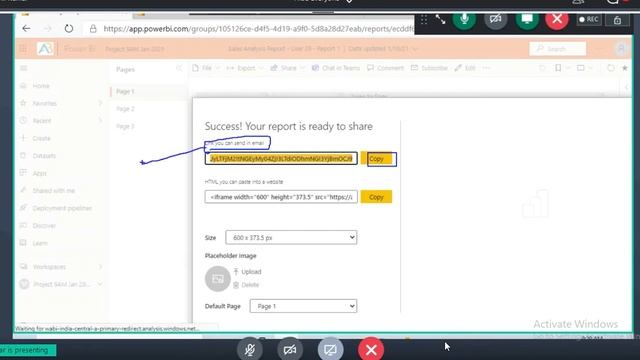Click the REC recording indicator
Image resolution: width=640 pixels, height=360 pixels.
[589, 19]
